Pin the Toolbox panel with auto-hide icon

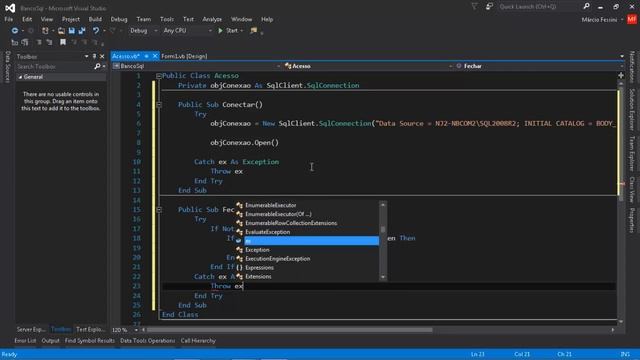(x=94, y=56)
